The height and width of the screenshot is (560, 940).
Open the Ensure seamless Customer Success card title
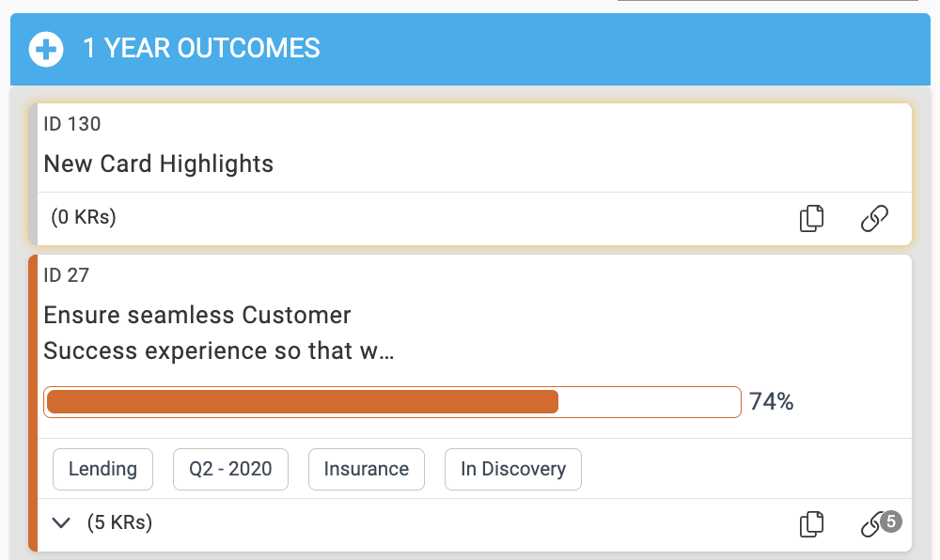(219, 333)
